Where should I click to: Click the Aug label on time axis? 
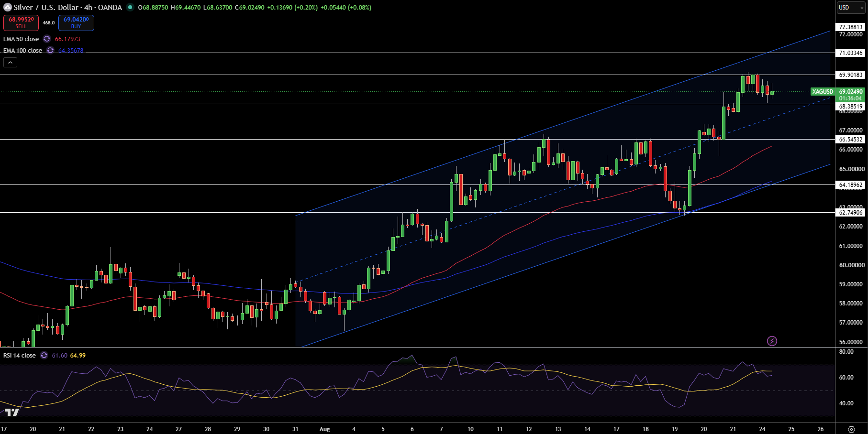(x=325, y=429)
